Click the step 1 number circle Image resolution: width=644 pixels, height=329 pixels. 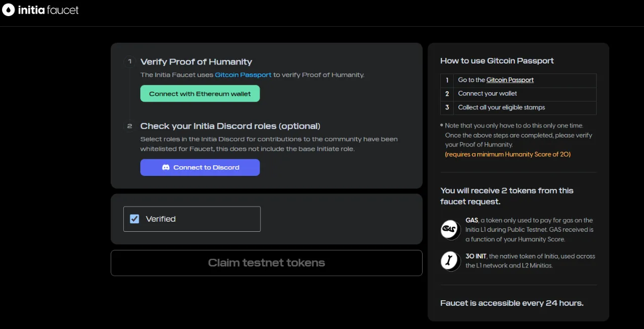coord(130,62)
